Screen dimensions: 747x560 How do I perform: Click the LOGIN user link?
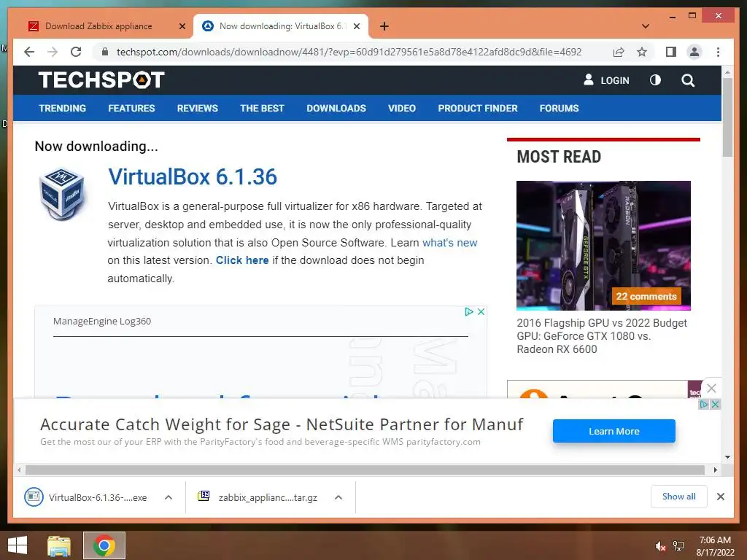coord(606,80)
